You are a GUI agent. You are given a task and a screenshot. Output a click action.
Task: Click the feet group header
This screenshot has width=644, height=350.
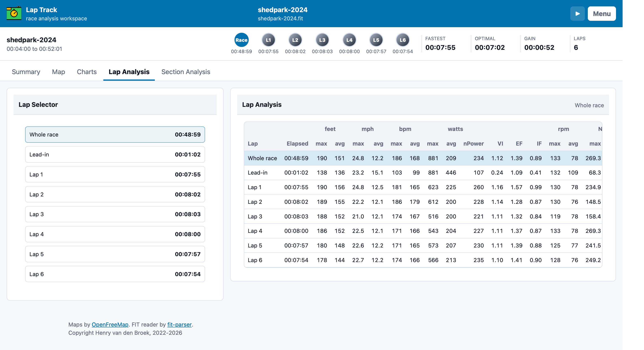[330, 129]
